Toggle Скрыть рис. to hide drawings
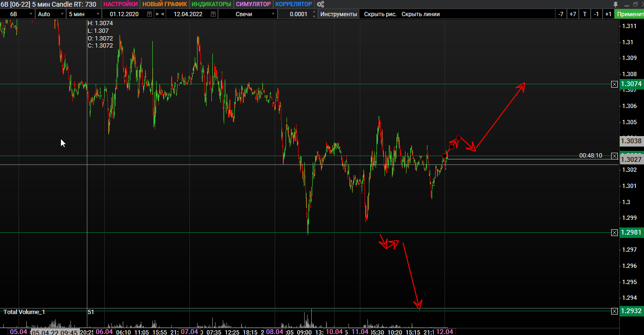This screenshot has height=335, width=644. pyautogui.click(x=380, y=14)
